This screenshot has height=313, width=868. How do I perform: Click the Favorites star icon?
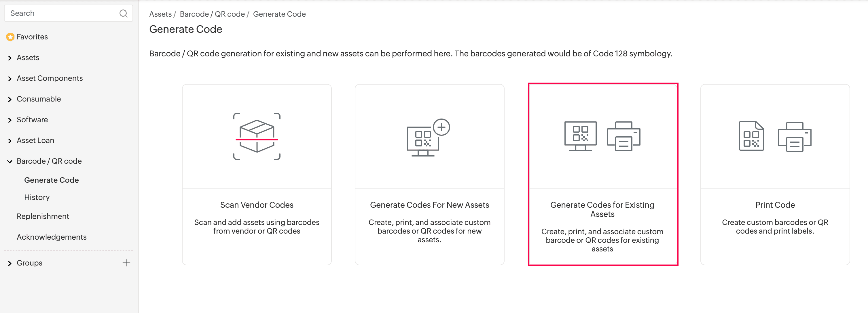pyautogui.click(x=10, y=37)
